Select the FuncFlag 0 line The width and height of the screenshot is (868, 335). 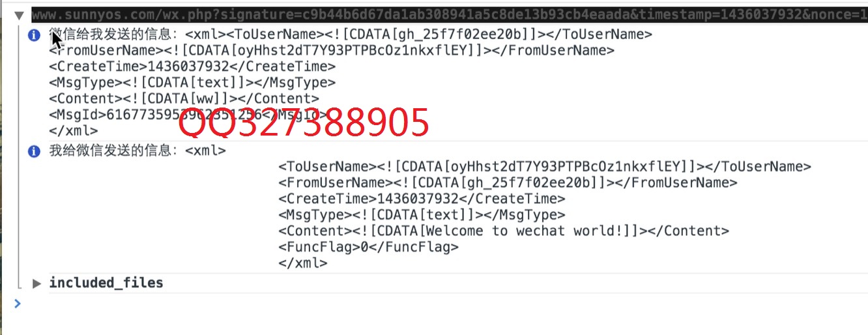(x=368, y=247)
